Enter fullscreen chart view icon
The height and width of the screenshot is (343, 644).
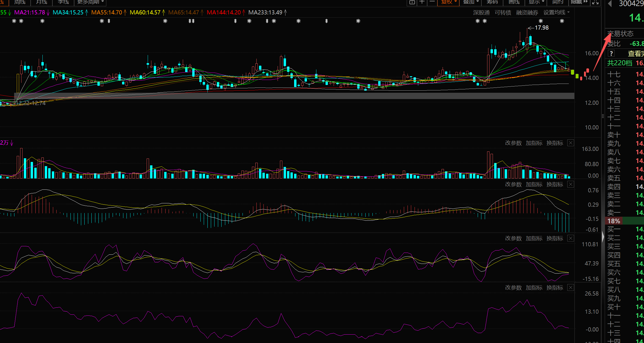595,2
